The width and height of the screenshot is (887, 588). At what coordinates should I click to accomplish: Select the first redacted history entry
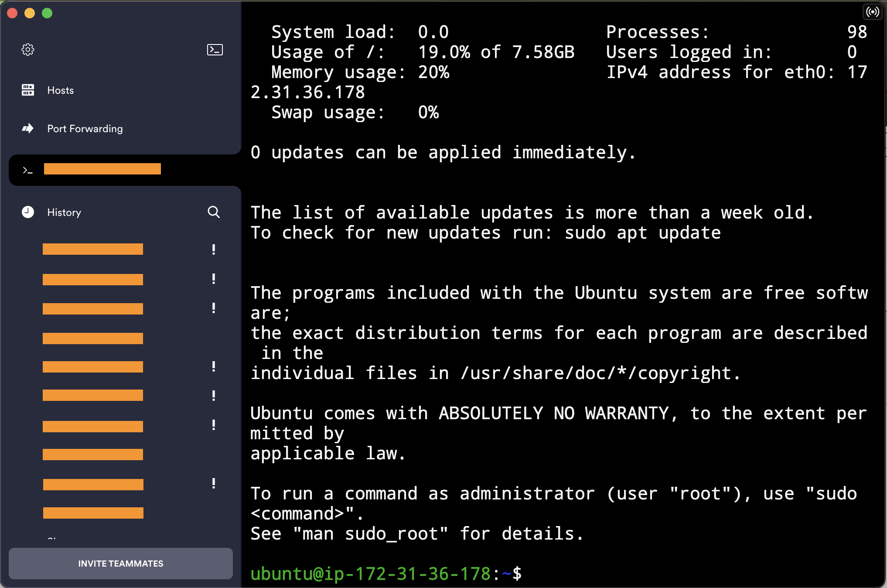pos(93,249)
